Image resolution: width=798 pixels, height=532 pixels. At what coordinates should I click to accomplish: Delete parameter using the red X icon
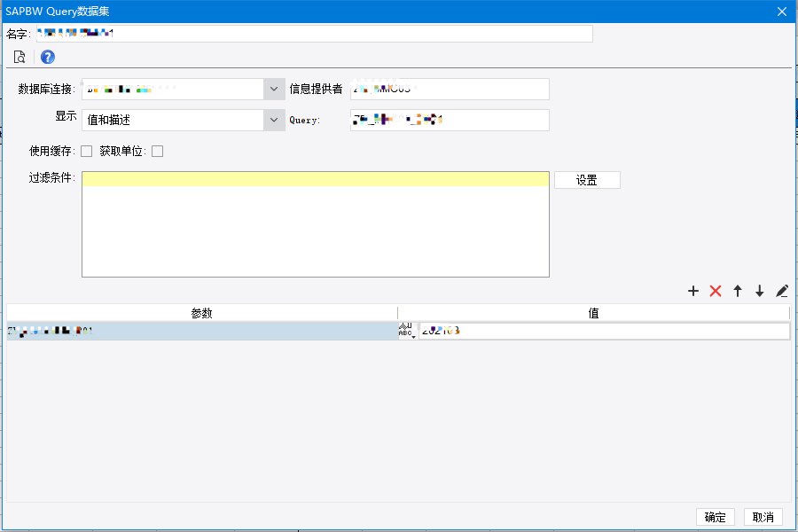tap(716, 291)
